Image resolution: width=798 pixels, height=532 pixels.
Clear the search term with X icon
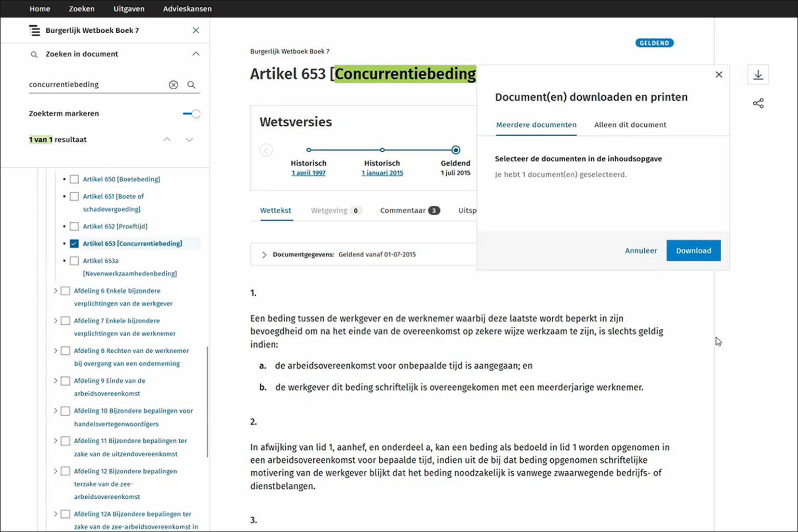click(x=174, y=85)
